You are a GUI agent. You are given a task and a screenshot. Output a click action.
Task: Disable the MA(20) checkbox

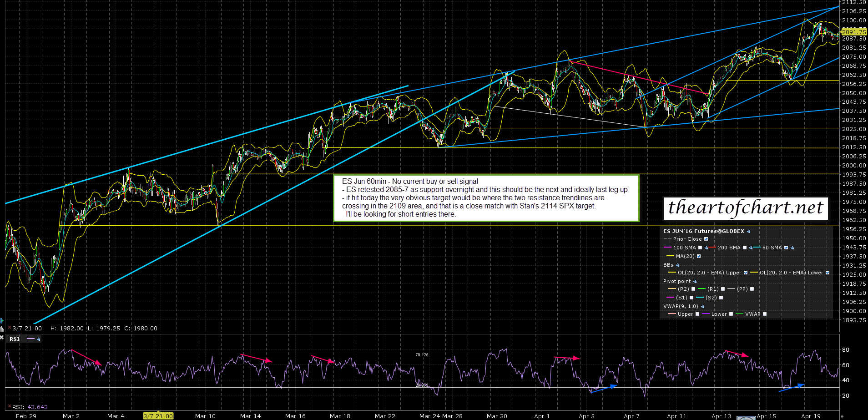click(699, 256)
